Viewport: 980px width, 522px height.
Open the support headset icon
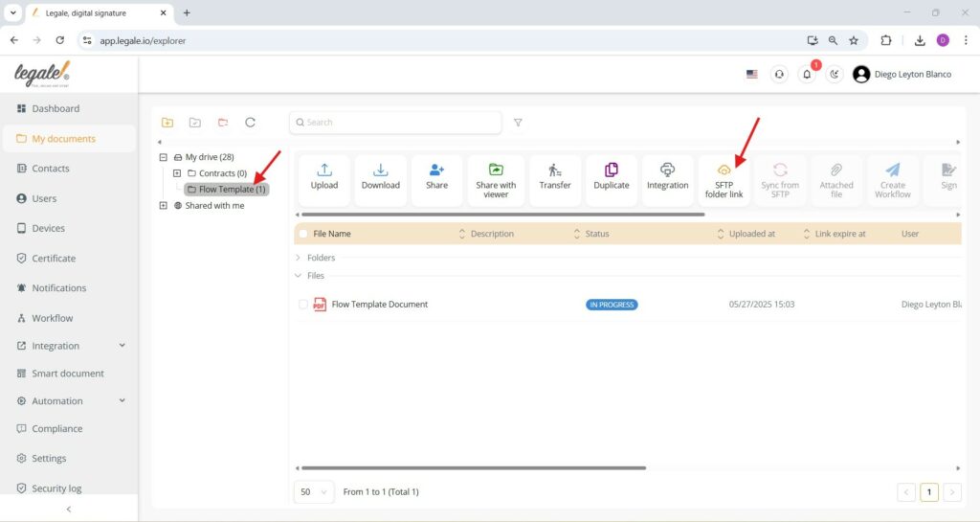tap(779, 75)
